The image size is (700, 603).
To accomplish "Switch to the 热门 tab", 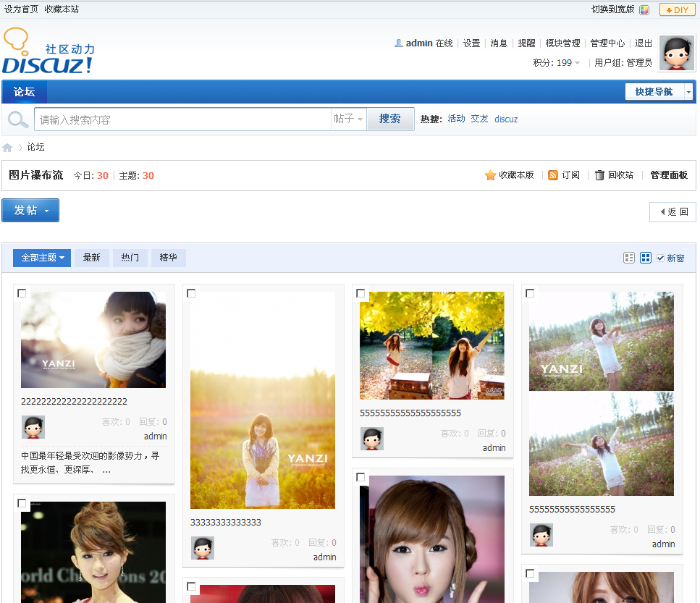I will click(x=130, y=258).
